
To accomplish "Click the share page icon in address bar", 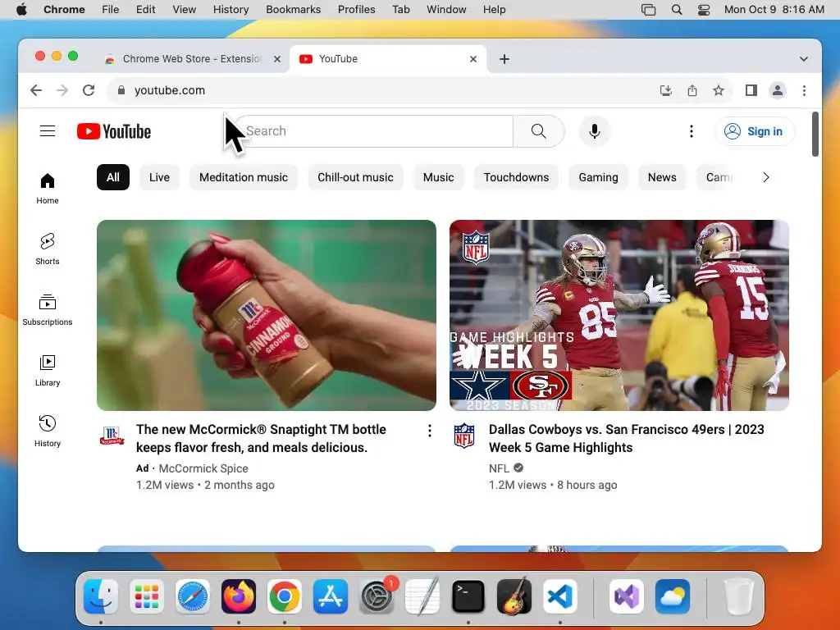I will (x=692, y=90).
